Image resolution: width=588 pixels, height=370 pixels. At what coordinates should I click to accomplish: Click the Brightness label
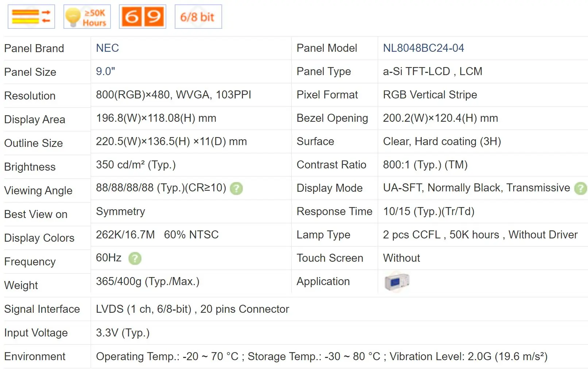pyautogui.click(x=30, y=167)
